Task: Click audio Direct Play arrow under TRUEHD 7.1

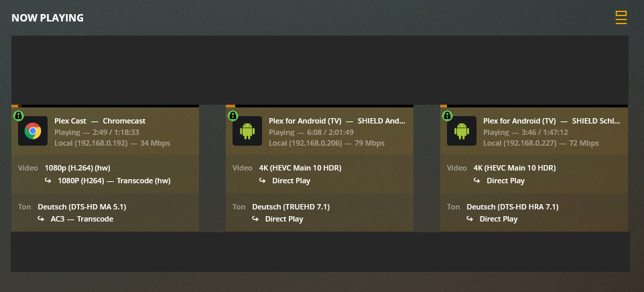Action: [255, 218]
